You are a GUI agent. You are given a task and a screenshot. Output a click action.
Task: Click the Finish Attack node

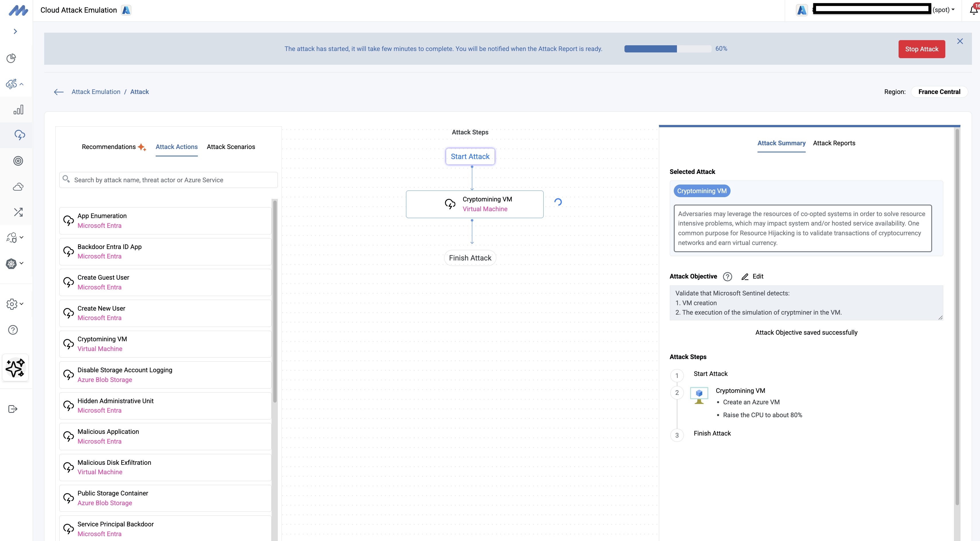[470, 258]
